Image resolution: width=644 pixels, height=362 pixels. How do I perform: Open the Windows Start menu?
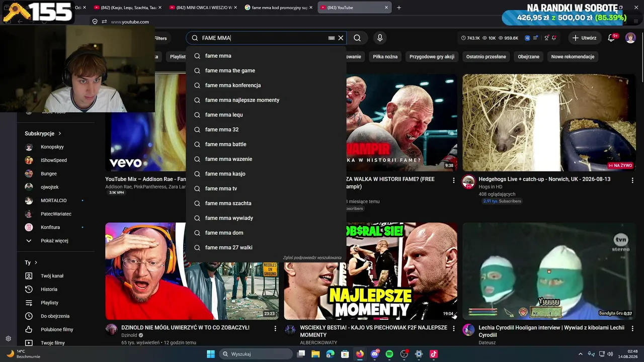click(211, 354)
